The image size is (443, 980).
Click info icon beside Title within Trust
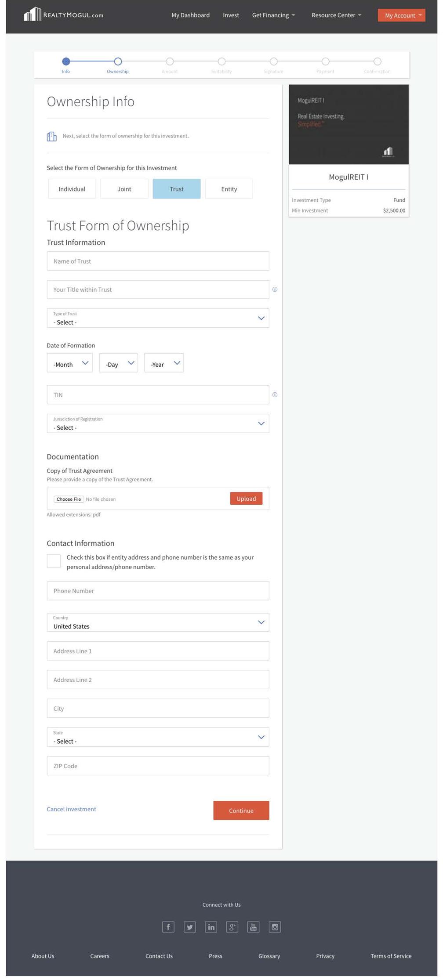click(x=275, y=289)
